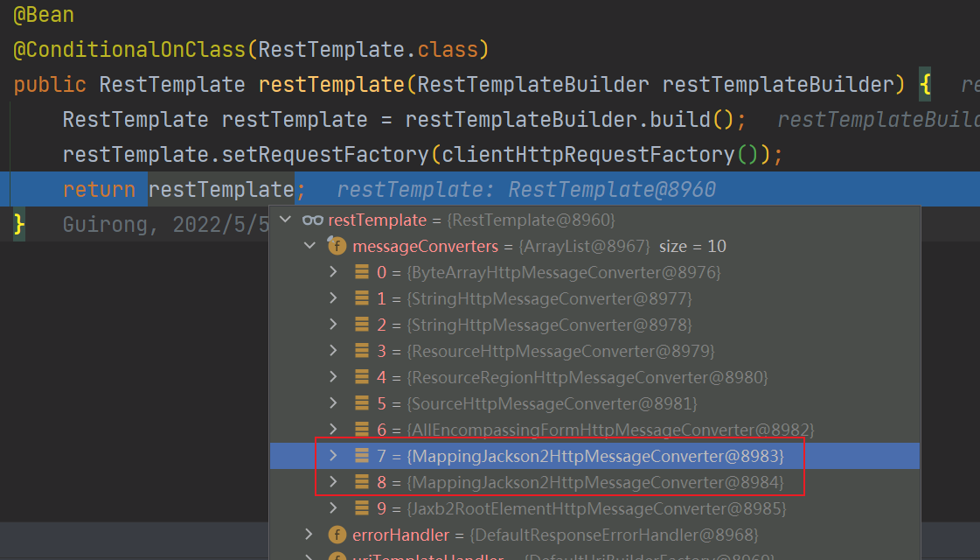Viewport: 980px width, 560px height.
Task: Select row {AllEncompassingFormHttpMessageConverter@8982}
Action: (x=594, y=430)
